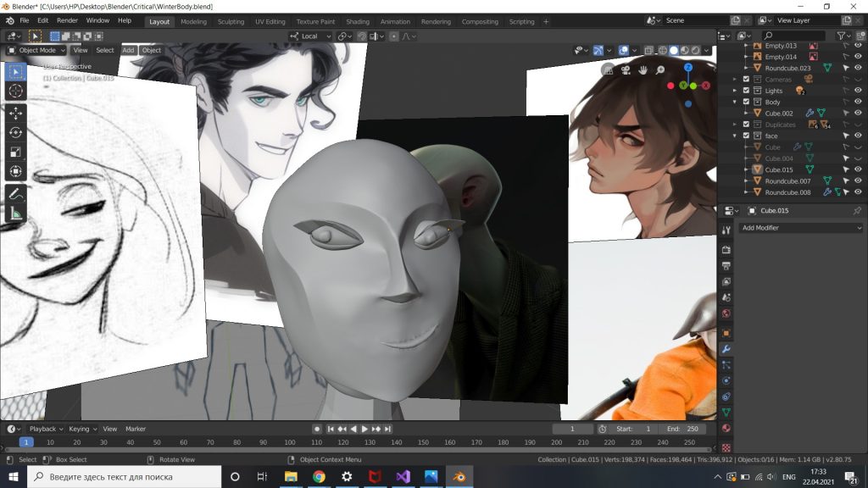Image resolution: width=868 pixels, height=488 pixels.
Task: Open the outliner filter dropdown
Action: click(x=843, y=36)
